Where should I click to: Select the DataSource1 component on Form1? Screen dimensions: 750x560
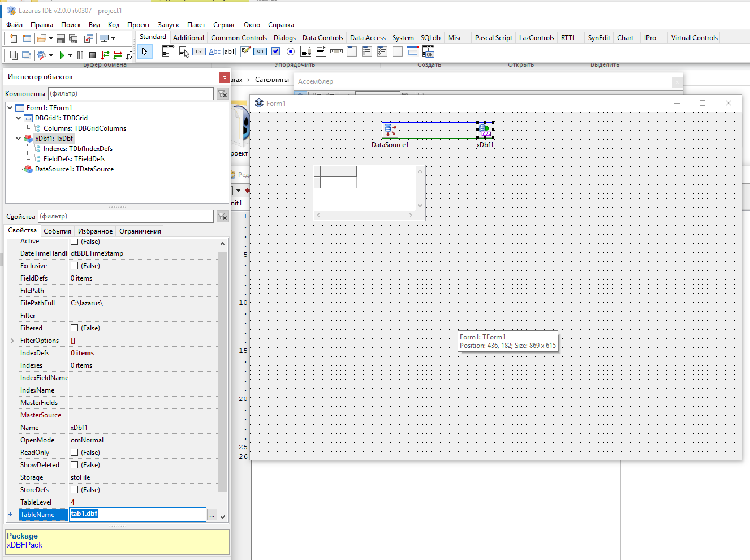390,130
